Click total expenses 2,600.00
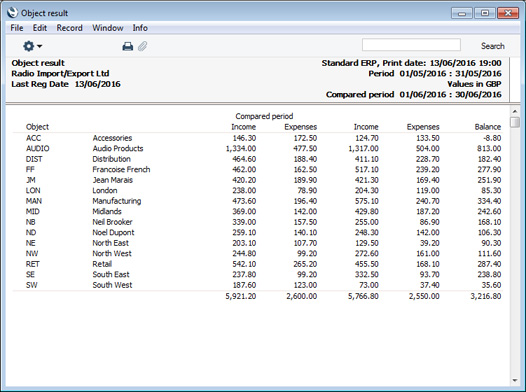The height and width of the screenshot is (392, 526). point(302,296)
